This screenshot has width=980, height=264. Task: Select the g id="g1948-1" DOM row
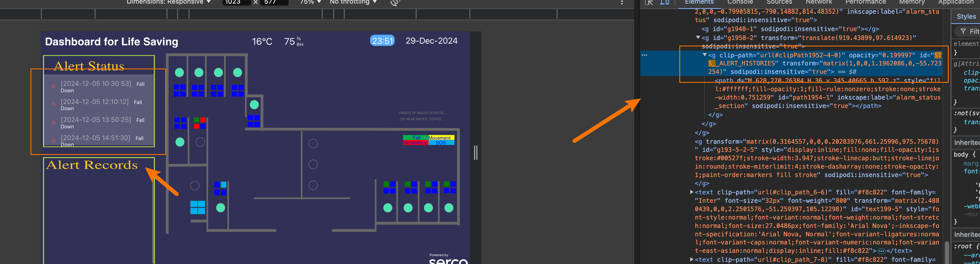click(790, 29)
